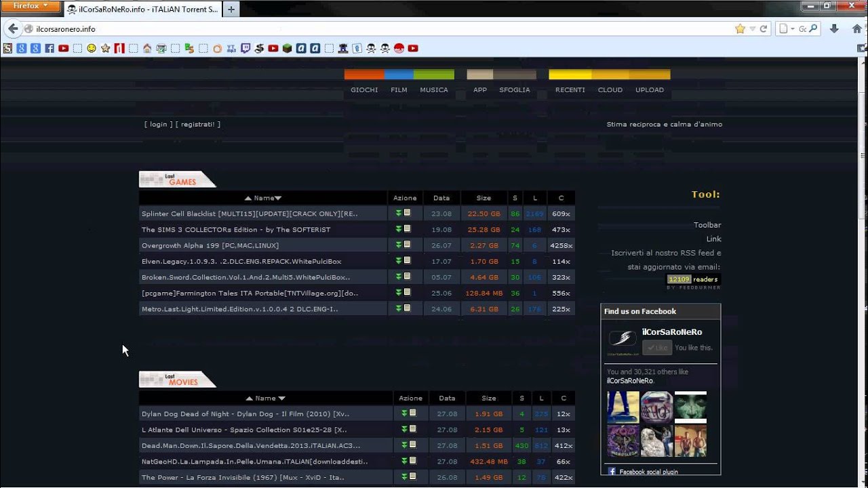Sort Last Movies by Name ascending arrow

(x=250, y=399)
